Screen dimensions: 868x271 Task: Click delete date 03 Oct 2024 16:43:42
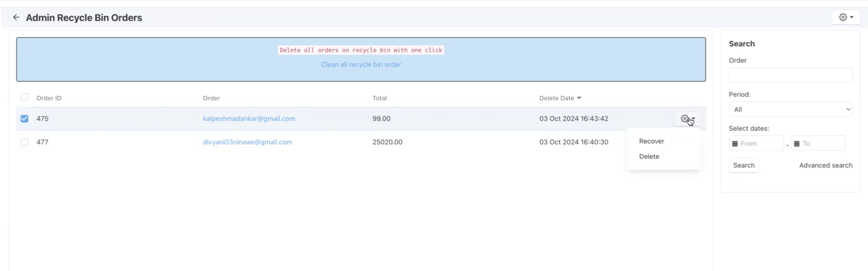tap(574, 118)
